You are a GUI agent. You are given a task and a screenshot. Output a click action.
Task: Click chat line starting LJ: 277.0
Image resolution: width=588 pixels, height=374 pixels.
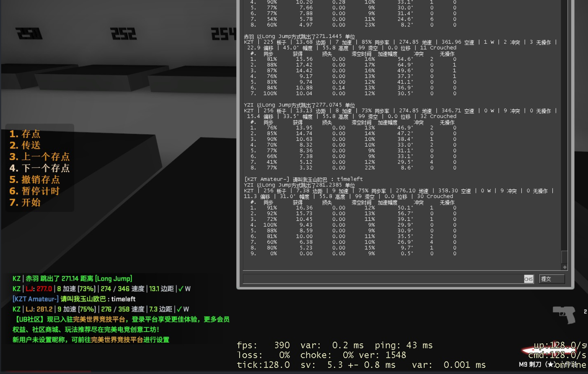click(101, 289)
